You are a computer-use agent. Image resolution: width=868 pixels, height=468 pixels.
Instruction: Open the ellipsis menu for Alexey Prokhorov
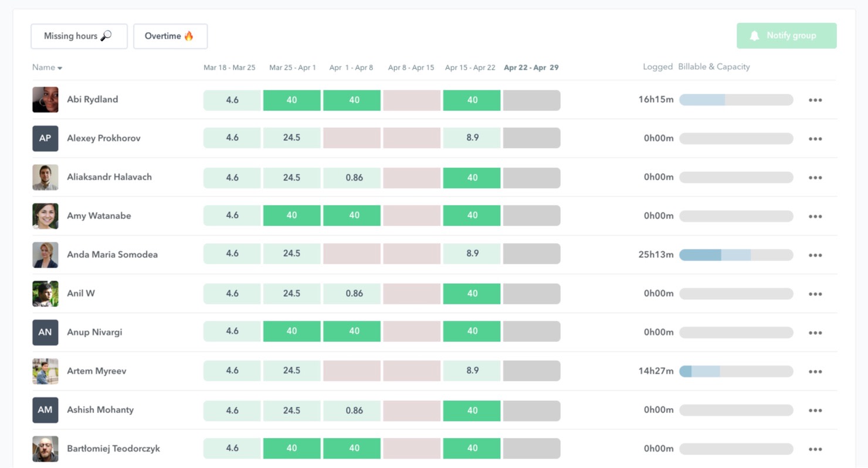coord(815,138)
